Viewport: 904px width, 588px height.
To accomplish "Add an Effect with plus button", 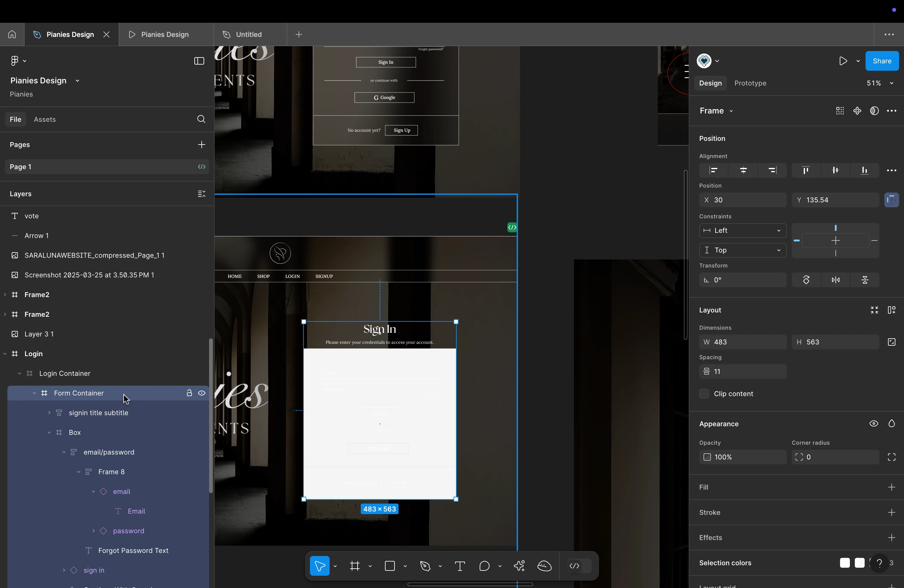I will [x=892, y=538].
